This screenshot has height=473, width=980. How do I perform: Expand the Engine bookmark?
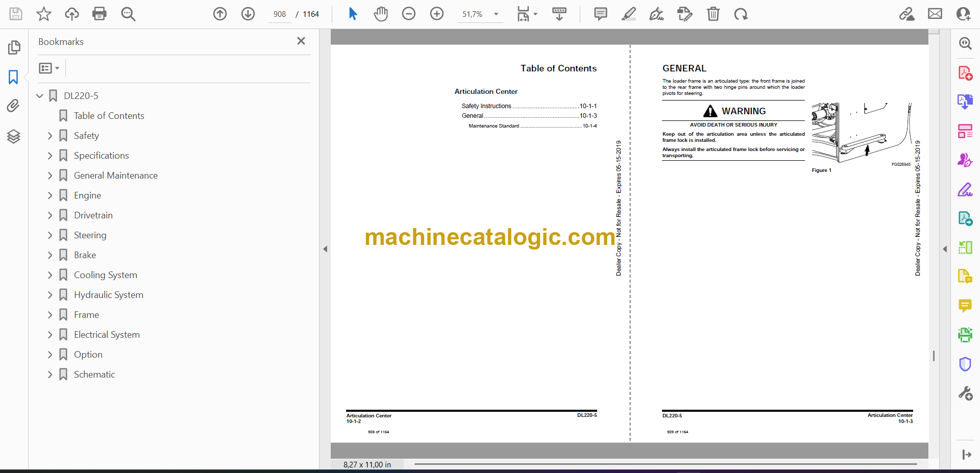coord(50,195)
